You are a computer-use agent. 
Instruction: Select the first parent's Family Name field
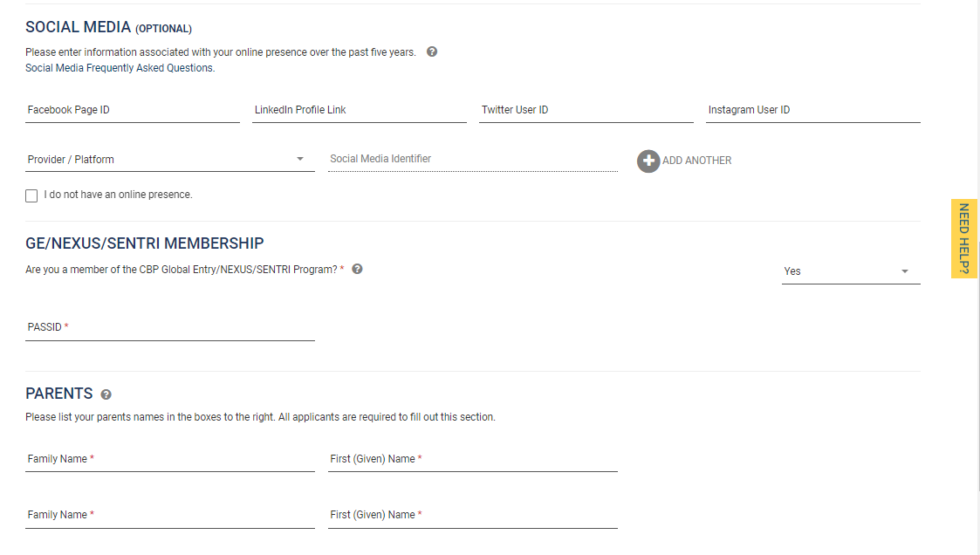tap(170, 459)
